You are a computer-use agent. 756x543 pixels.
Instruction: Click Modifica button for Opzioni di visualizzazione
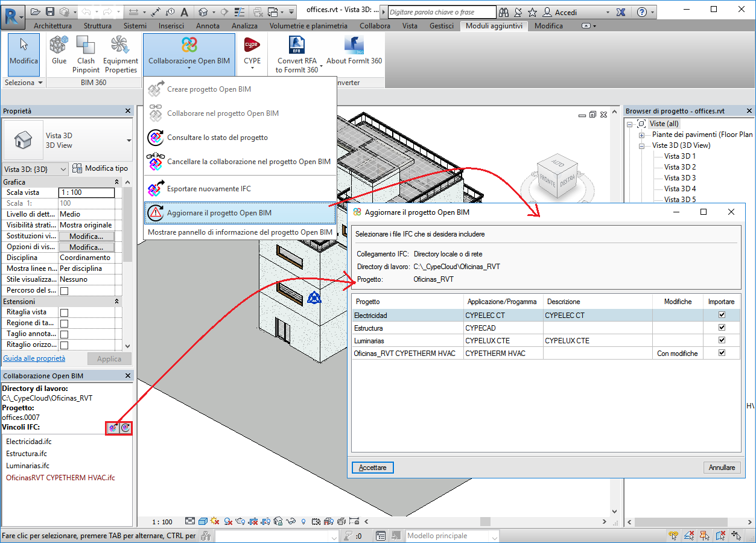[86, 247]
